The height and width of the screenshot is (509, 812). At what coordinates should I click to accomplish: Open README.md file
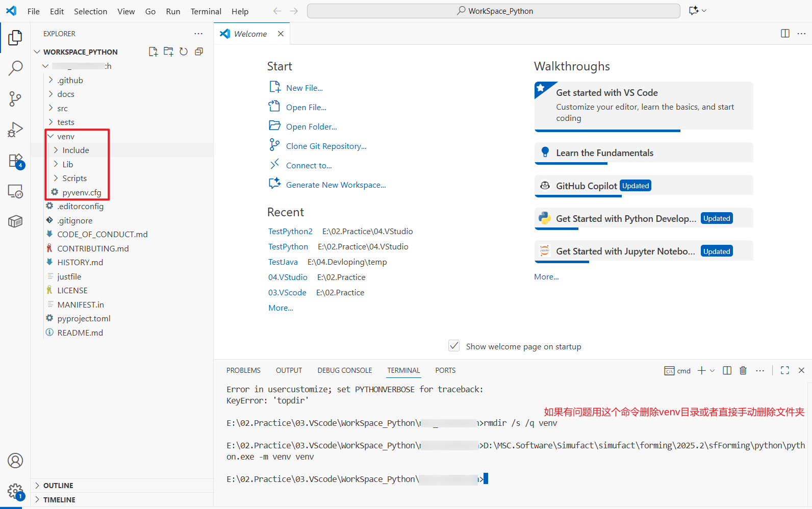click(x=80, y=333)
